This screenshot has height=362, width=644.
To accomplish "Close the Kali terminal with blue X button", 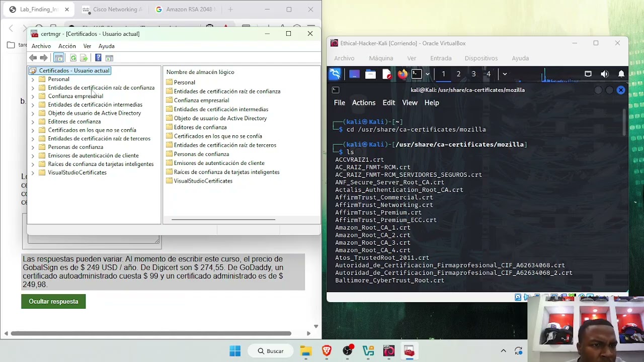I will pos(621,90).
